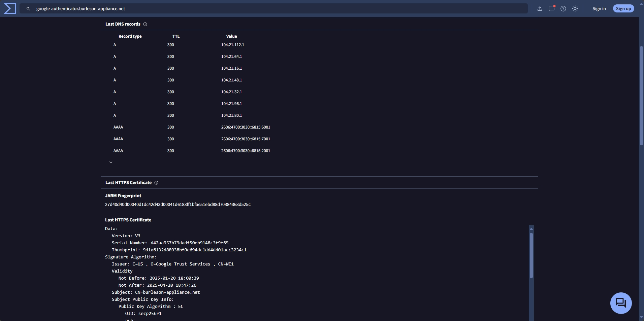Click the Record type column header
This screenshot has height=321, width=644.
[130, 36]
